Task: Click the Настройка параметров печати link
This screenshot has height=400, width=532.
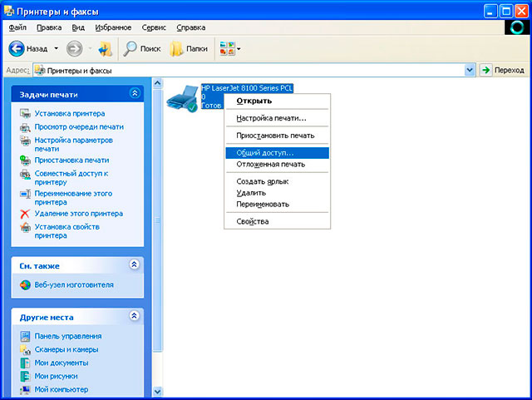Action: [x=74, y=145]
